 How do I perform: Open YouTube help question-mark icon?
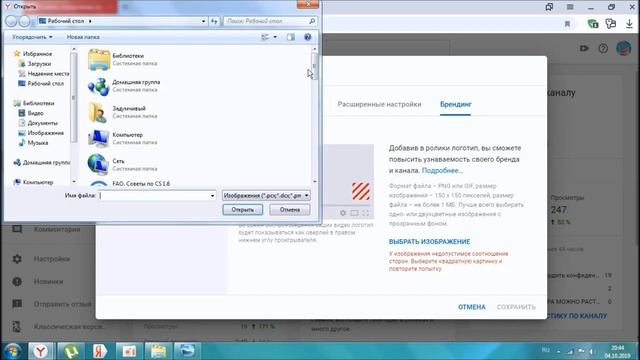[603, 48]
